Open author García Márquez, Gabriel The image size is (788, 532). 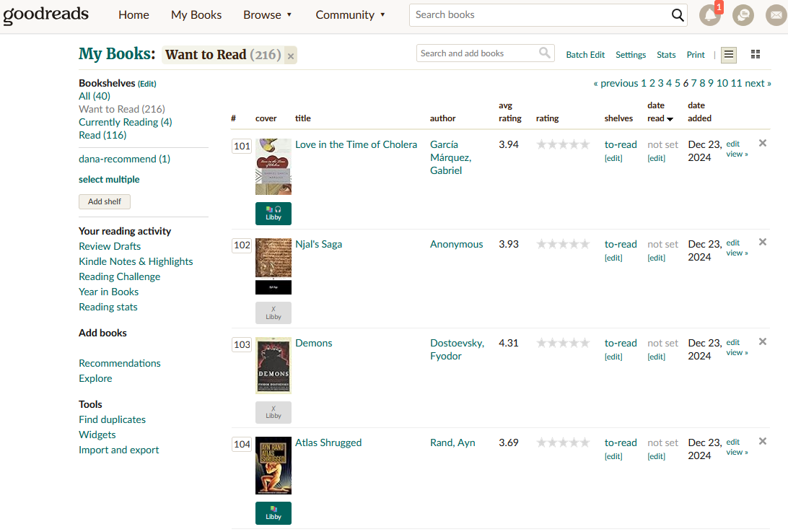click(x=451, y=157)
